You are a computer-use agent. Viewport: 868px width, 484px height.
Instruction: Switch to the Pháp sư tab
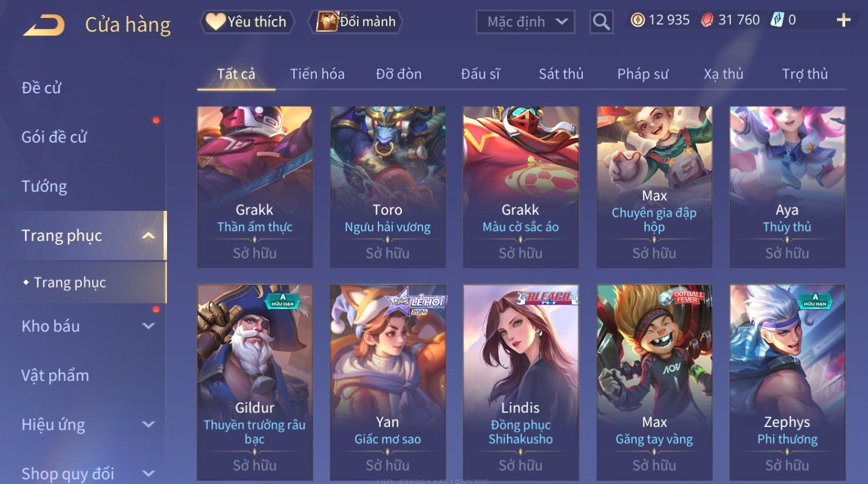(x=643, y=74)
